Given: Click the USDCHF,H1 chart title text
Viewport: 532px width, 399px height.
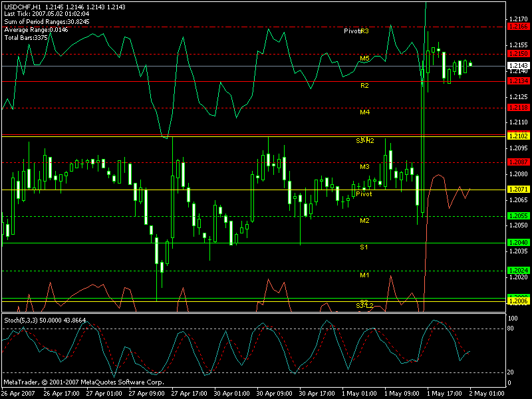Looking at the screenshot, I should pos(23,7).
